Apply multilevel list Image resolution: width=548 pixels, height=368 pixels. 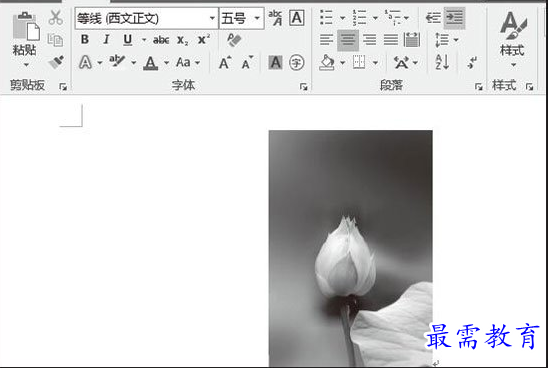(393, 17)
